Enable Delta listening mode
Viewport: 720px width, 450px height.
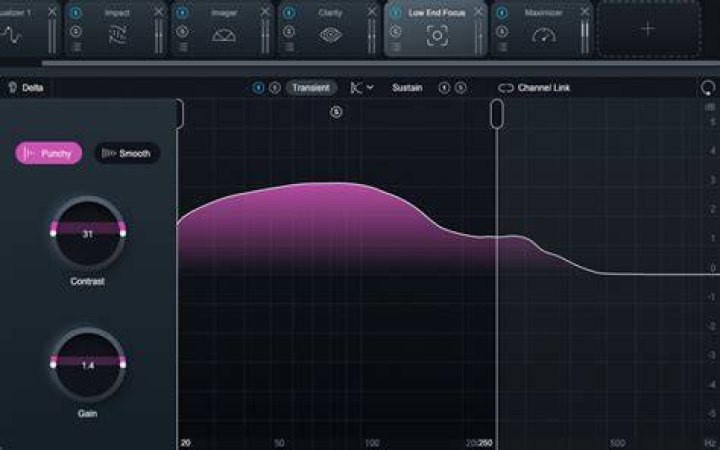[26, 88]
